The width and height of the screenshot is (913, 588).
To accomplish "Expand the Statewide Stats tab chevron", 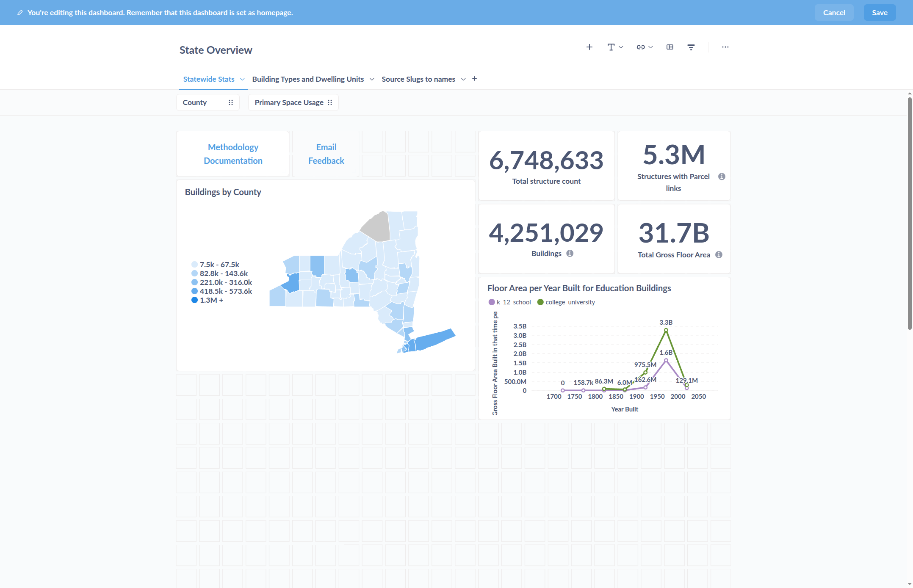I will point(242,79).
